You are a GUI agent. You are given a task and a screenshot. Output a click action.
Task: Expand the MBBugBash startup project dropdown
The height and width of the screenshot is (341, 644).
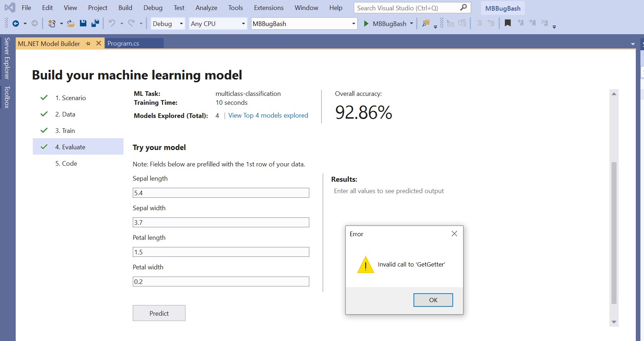point(353,24)
